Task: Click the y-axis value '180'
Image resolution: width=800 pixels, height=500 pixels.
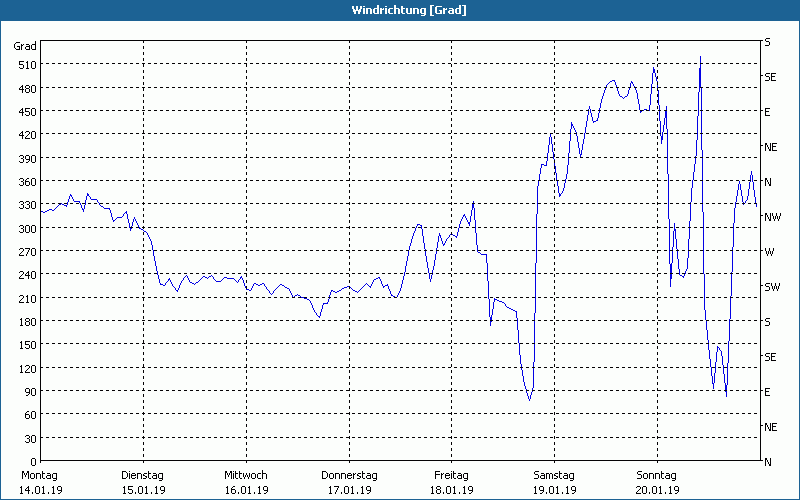Action: click(28, 322)
